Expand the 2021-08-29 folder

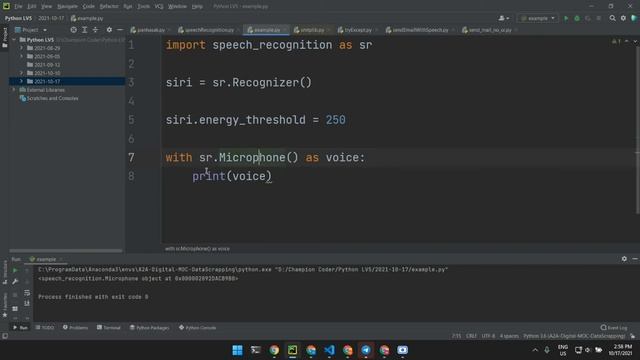click(x=22, y=48)
